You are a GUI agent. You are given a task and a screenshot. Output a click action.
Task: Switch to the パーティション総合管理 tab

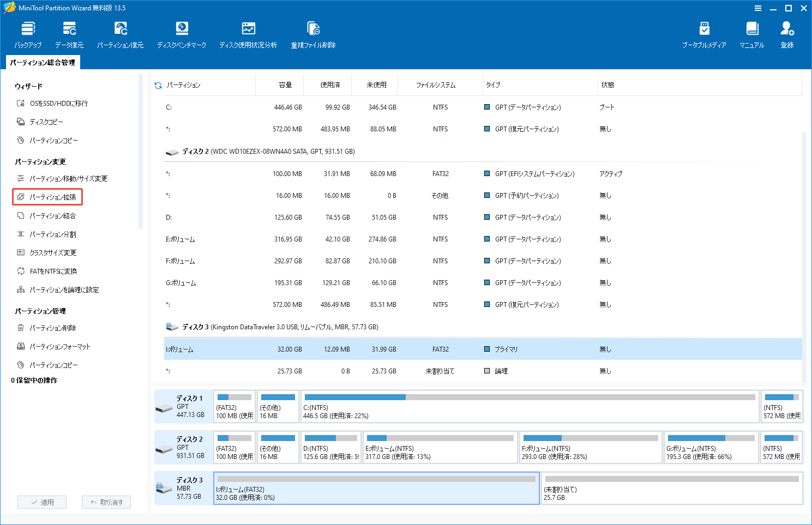(41, 62)
